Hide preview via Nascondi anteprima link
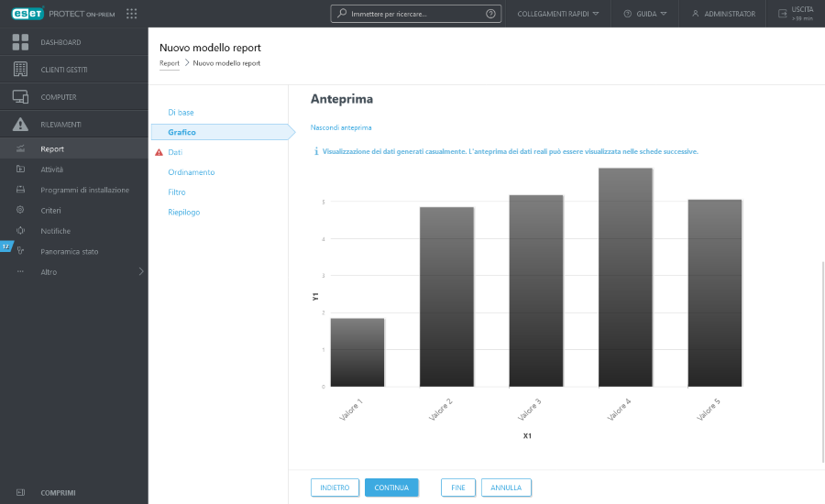The width and height of the screenshot is (825, 504). (341, 127)
